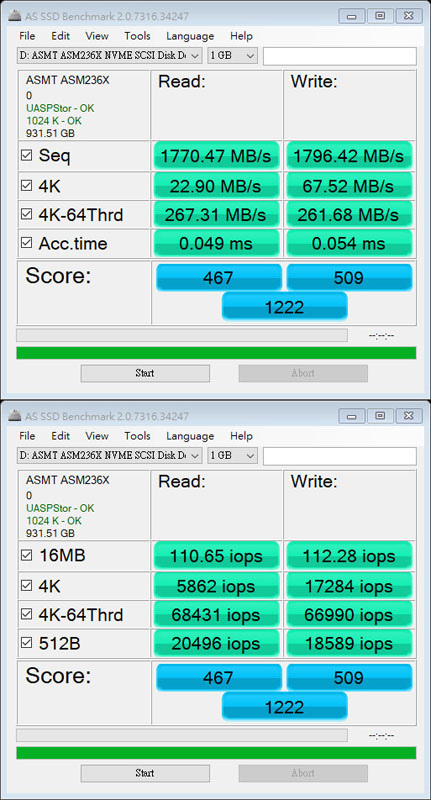Click Abort button in top window
431x800 pixels.
pos(303,373)
